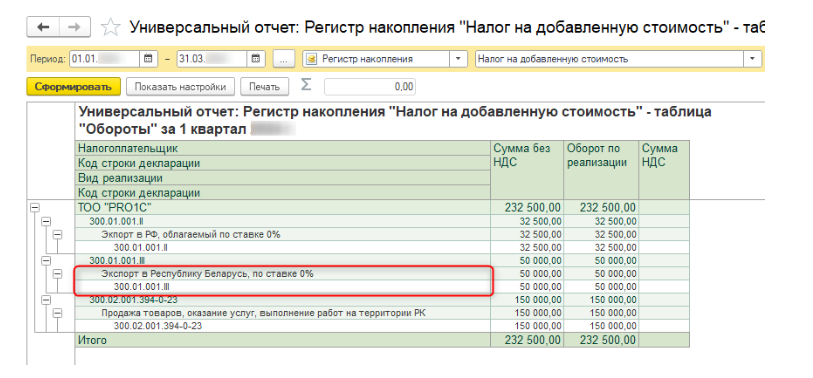Collapse the Экспорт в РФ subgroup

point(58,234)
